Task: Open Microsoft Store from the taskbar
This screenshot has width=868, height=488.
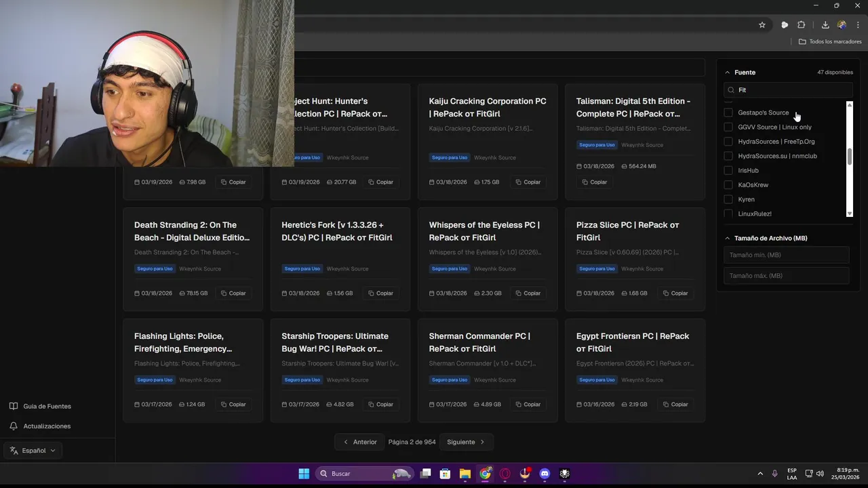Action: click(445, 474)
